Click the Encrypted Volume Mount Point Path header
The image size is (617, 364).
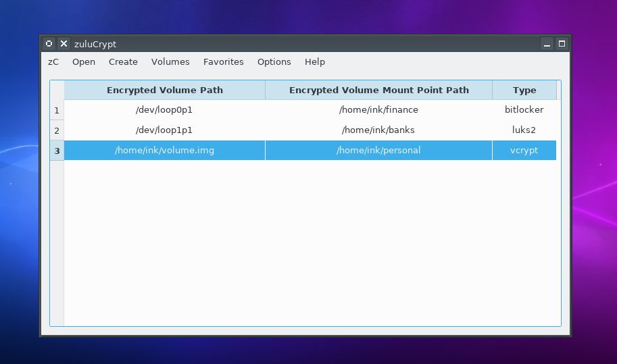coord(378,90)
